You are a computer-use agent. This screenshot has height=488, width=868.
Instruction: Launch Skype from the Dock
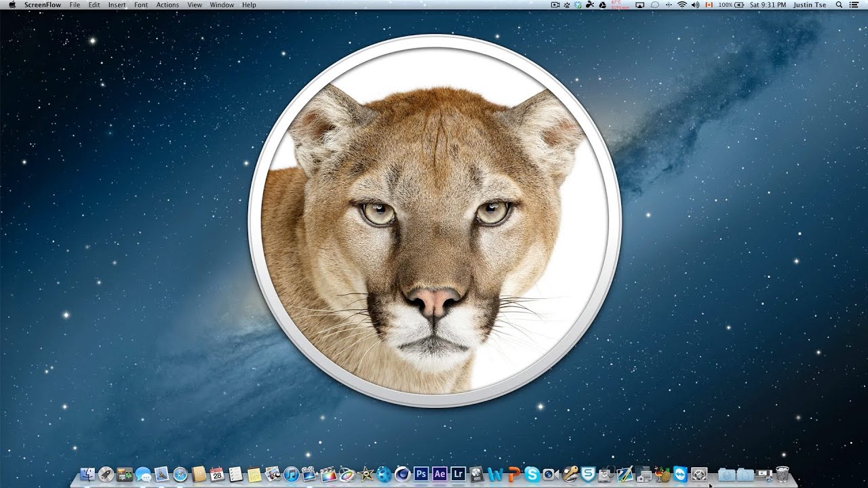[532, 474]
